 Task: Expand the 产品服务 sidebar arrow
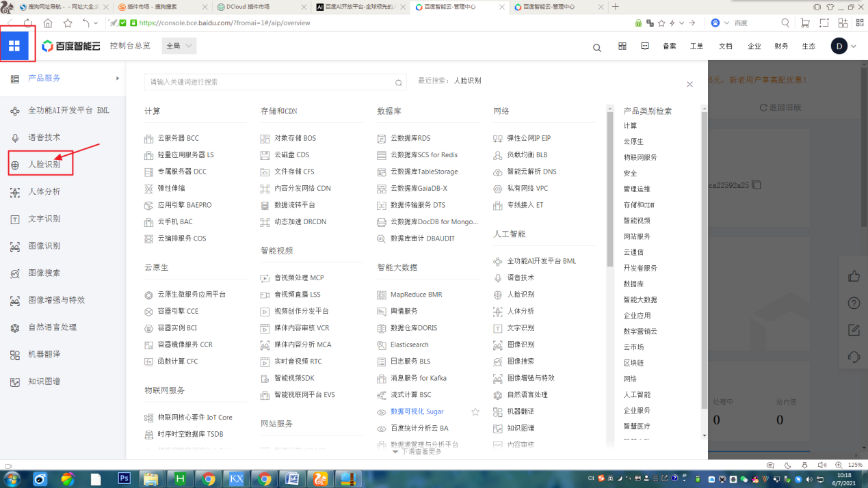coord(118,79)
